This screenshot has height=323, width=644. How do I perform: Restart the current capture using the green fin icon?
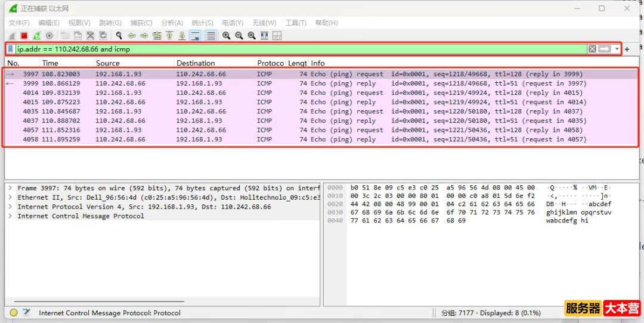37,36
